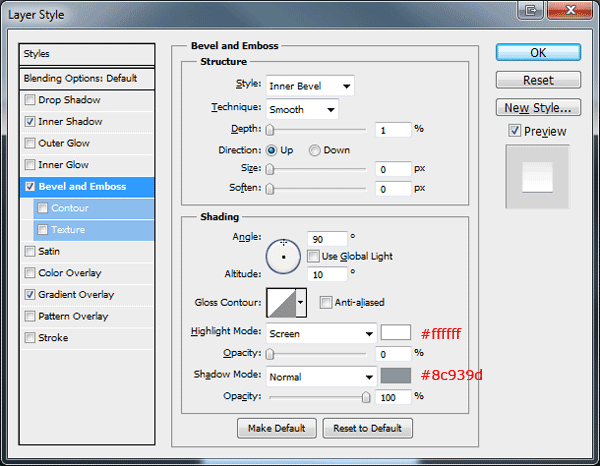The image size is (600, 466).
Task: Click the OK button
Action: [538, 52]
